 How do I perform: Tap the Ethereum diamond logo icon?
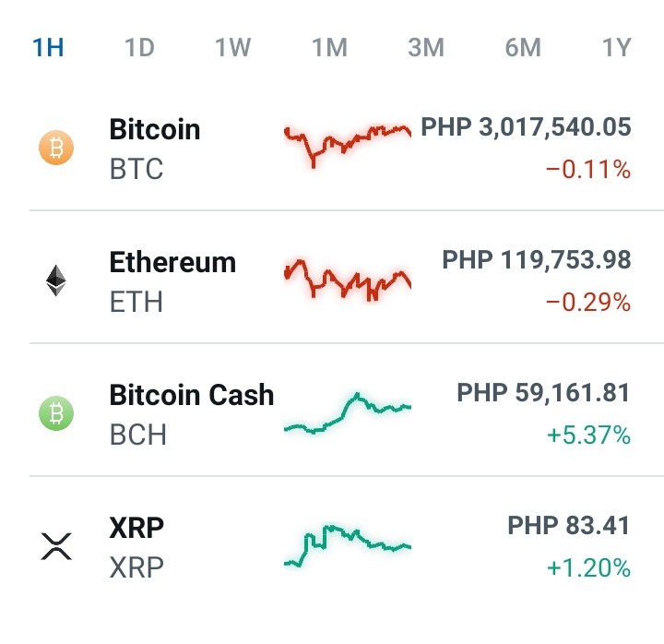[x=56, y=280]
